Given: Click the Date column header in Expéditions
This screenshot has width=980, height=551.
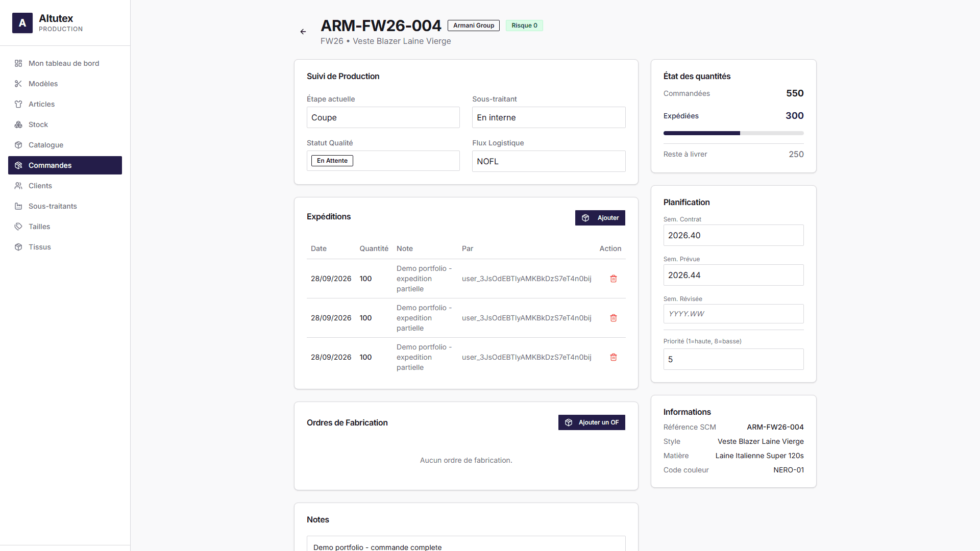Looking at the screenshot, I should (x=318, y=248).
